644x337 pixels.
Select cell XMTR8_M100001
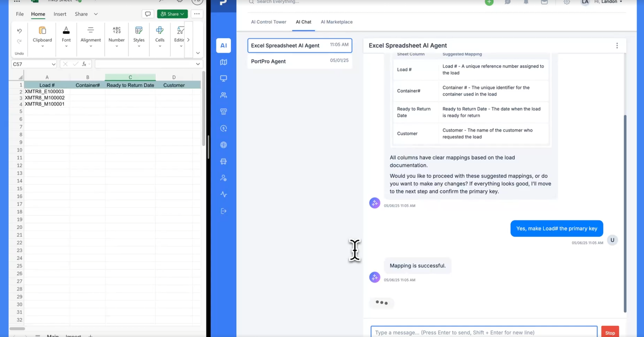tap(47, 104)
